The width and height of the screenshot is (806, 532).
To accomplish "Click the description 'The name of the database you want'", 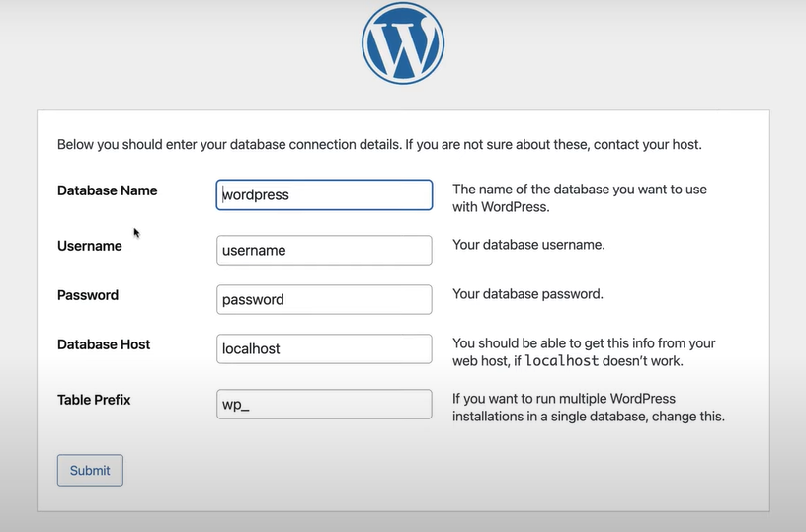I will [x=580, y=198].
